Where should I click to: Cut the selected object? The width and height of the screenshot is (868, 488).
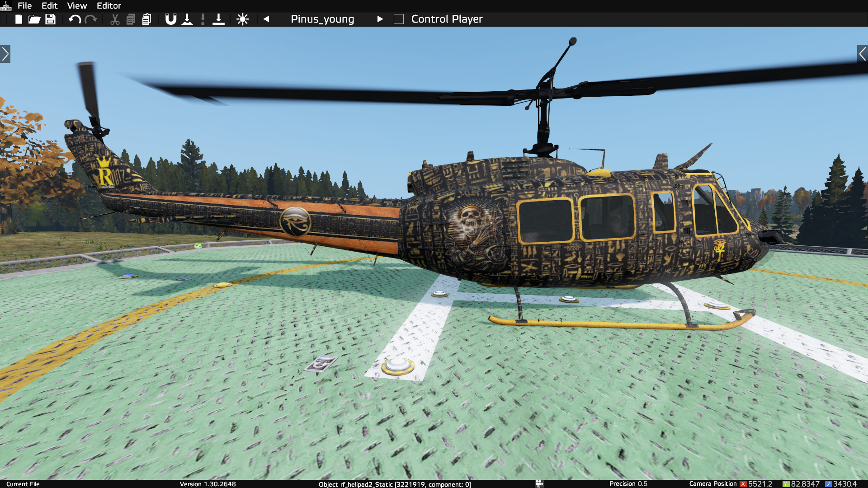114,19
